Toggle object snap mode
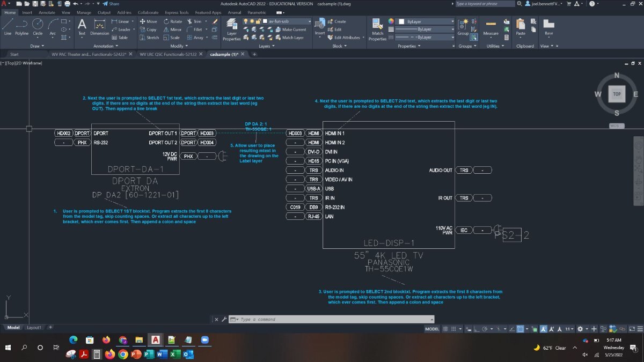 [519, 328]
